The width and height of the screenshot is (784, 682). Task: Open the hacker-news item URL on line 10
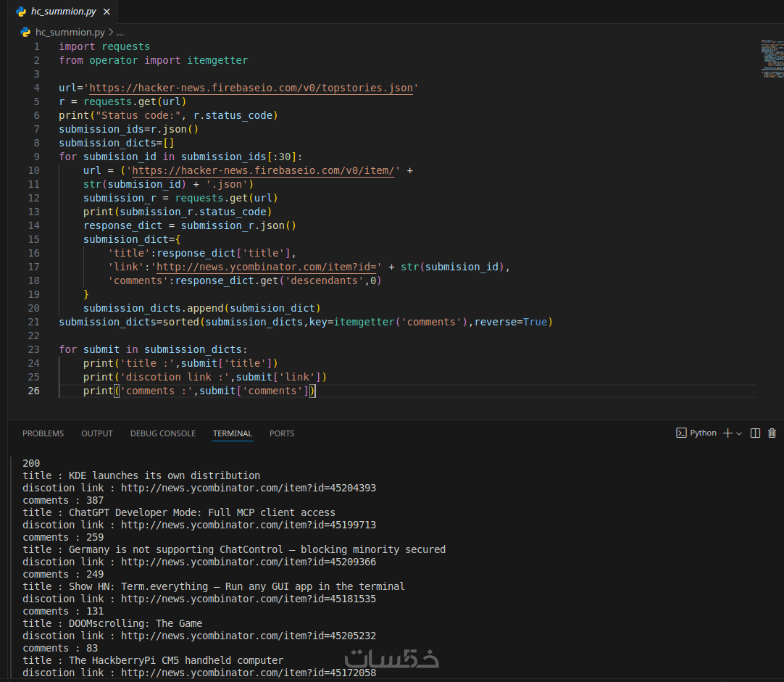[x=263, y=170]
